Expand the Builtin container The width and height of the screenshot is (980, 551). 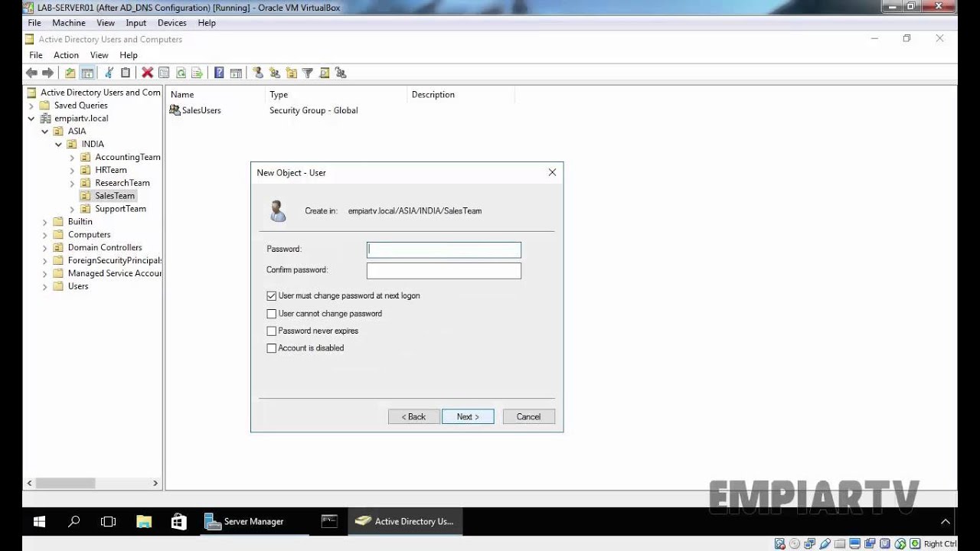(45, 222)
